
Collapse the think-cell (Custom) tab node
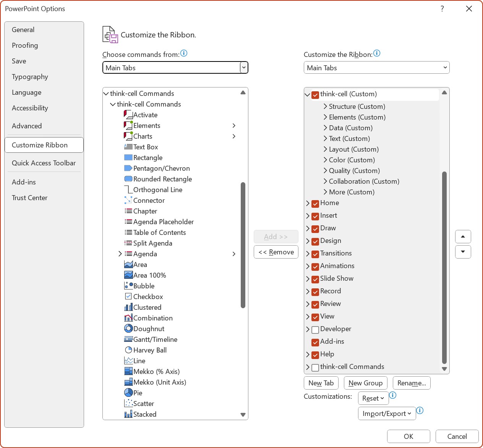coord(307,95)
